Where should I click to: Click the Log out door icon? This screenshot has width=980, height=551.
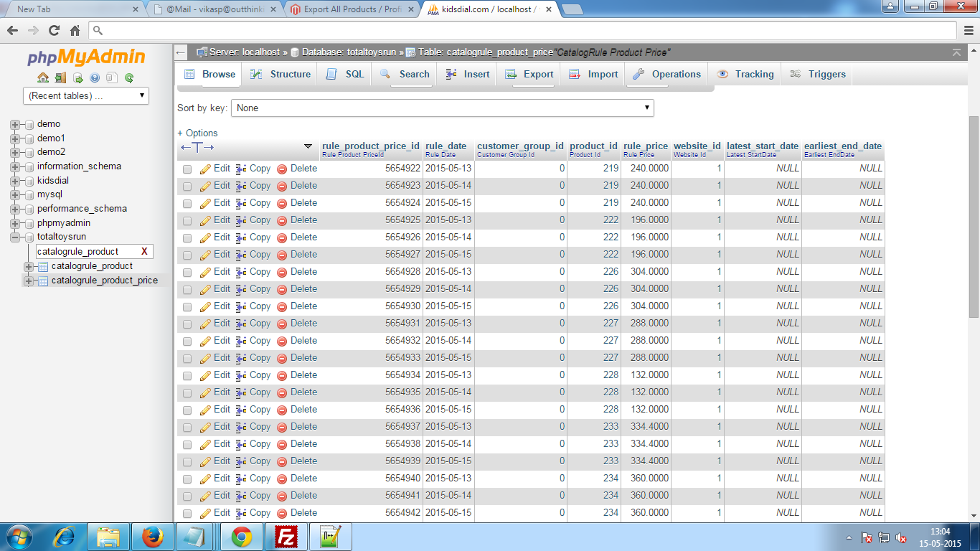pos(60,77)
